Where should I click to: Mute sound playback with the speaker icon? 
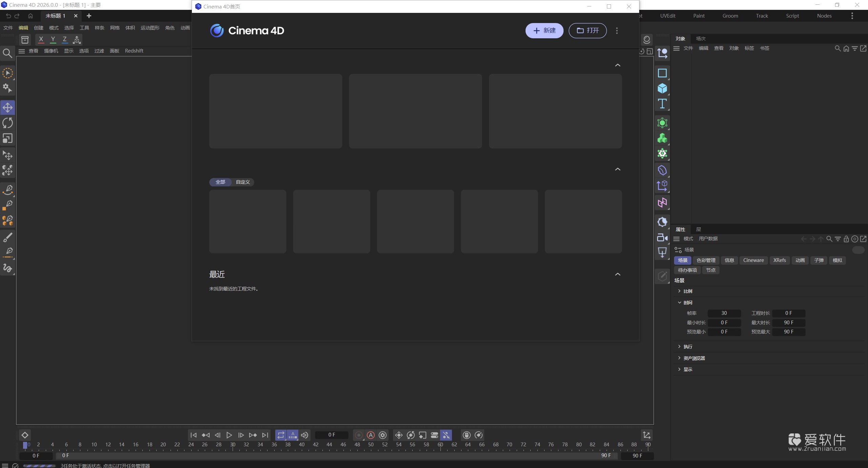304,435
